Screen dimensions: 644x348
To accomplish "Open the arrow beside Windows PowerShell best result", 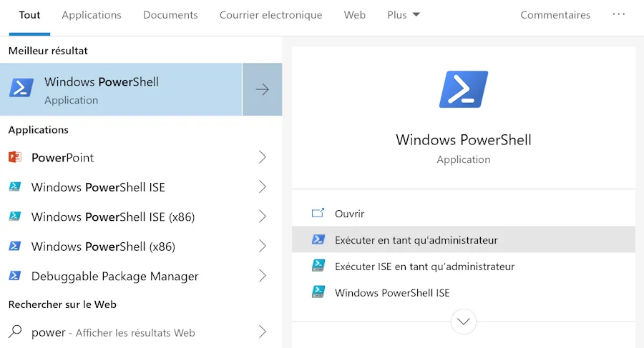I will (x=262, y=89).
